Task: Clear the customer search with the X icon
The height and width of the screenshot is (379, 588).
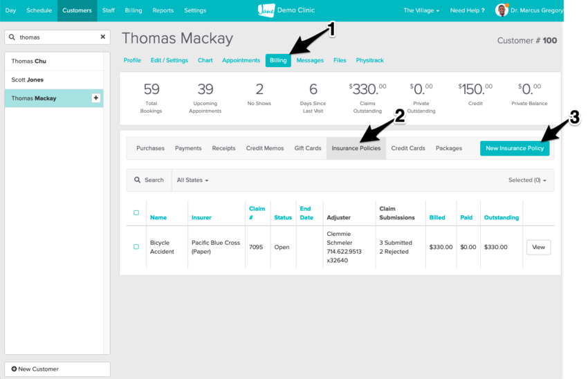Action: coord(103,37)
